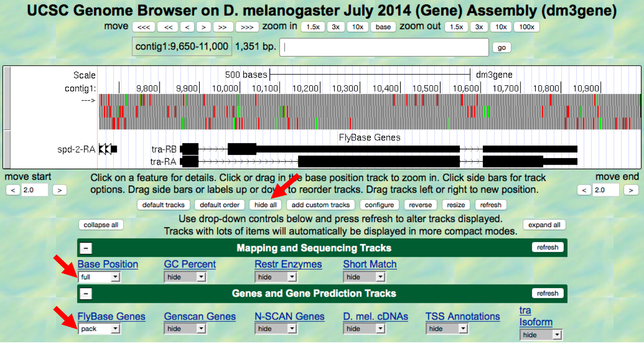Viewport: 644px width, 345px height.
Task: Open Genscan Genes visibility dropdown
Action: coord(185,329)
